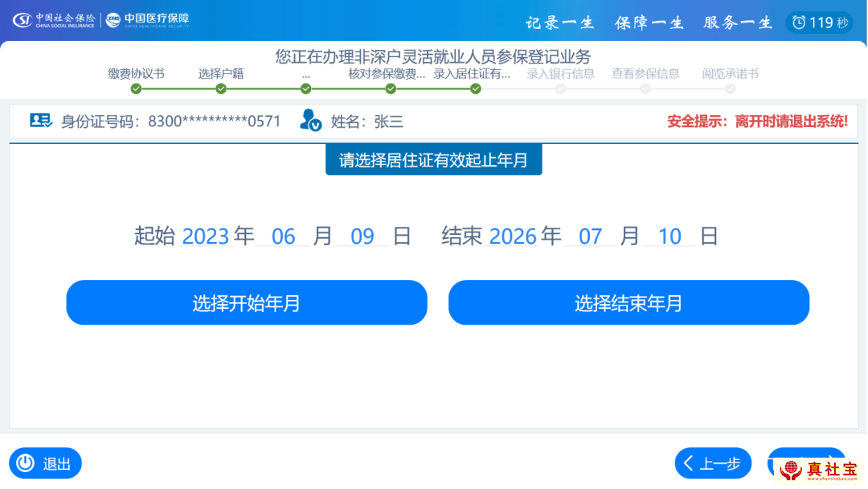This screenshot has width=868, height=489.
Task: Open the 查看参保信息 step label
Action: [645, 74]
